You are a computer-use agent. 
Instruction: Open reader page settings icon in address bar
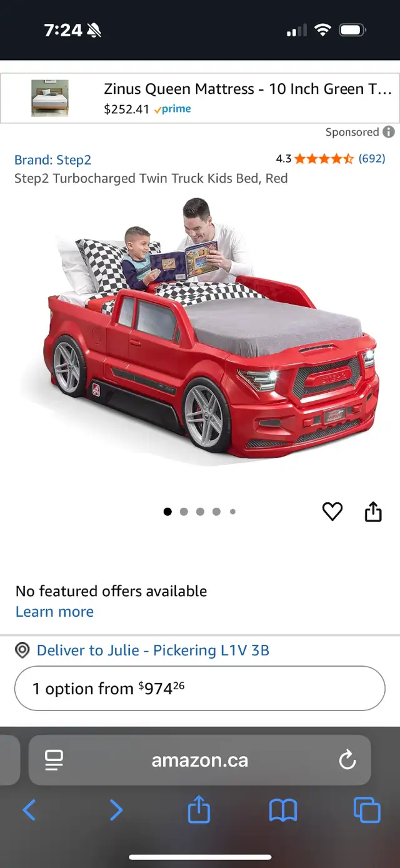point(54,760)
